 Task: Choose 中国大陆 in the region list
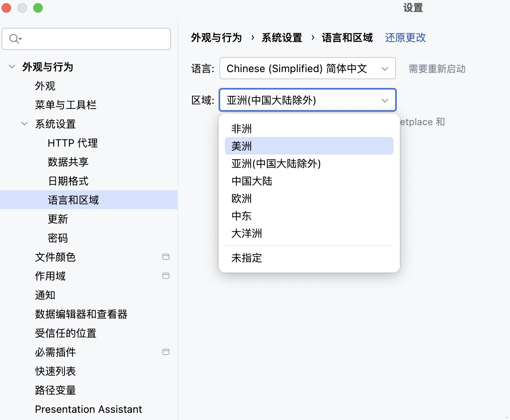(x=252, y=181)
